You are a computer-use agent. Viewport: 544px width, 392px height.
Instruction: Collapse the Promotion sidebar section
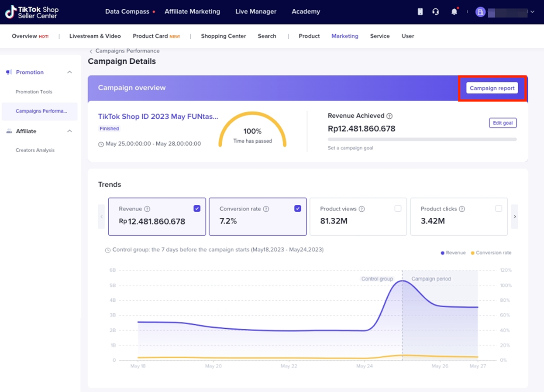coord(69,72)
